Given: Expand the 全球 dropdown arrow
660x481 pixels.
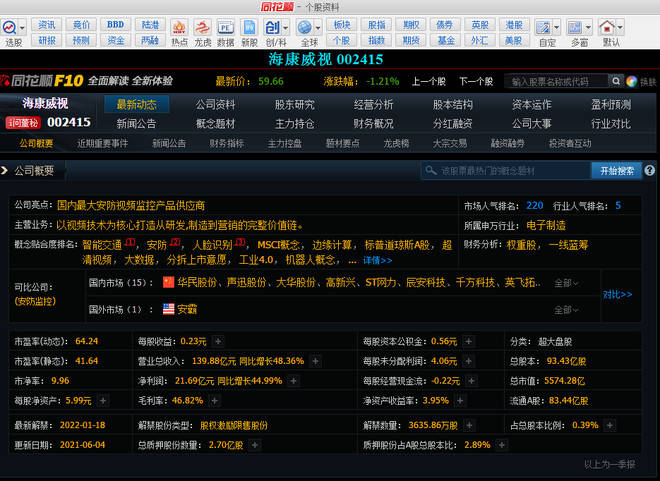Looking at the screenshot, I should [x=318, y=28].
